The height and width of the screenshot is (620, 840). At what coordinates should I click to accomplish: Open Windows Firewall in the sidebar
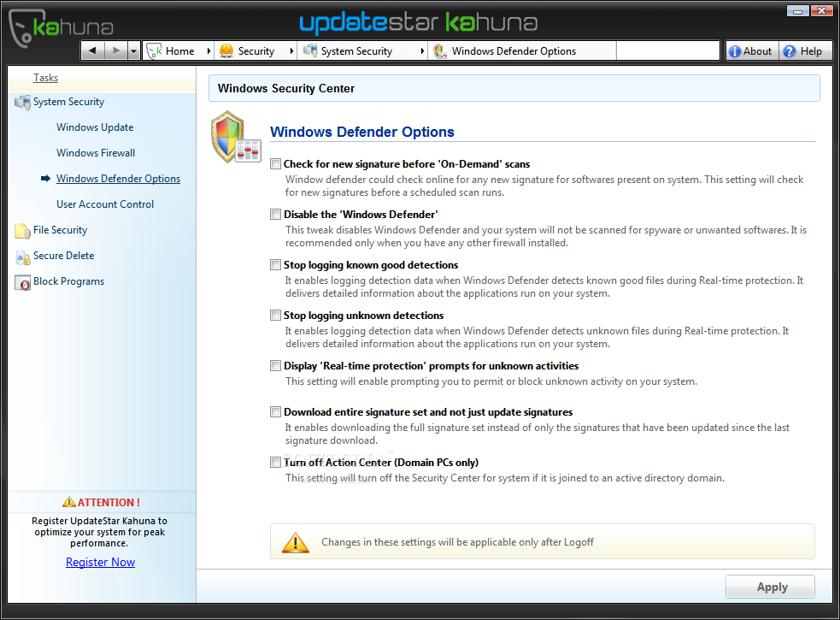[x=96, y=153]
